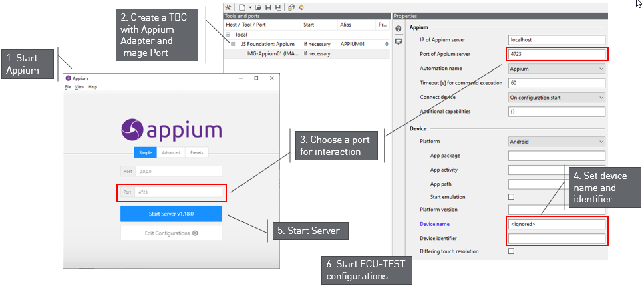The width and height of the screenshot is (644, 286).
Task: Click the Additional capabilities field
Action: 556,112
